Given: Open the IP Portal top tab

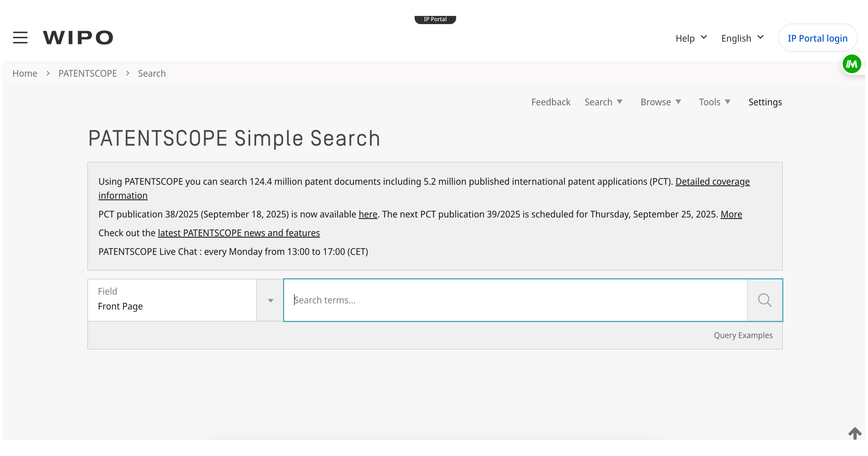Looking at the screenshot, I should click(435, 19).
